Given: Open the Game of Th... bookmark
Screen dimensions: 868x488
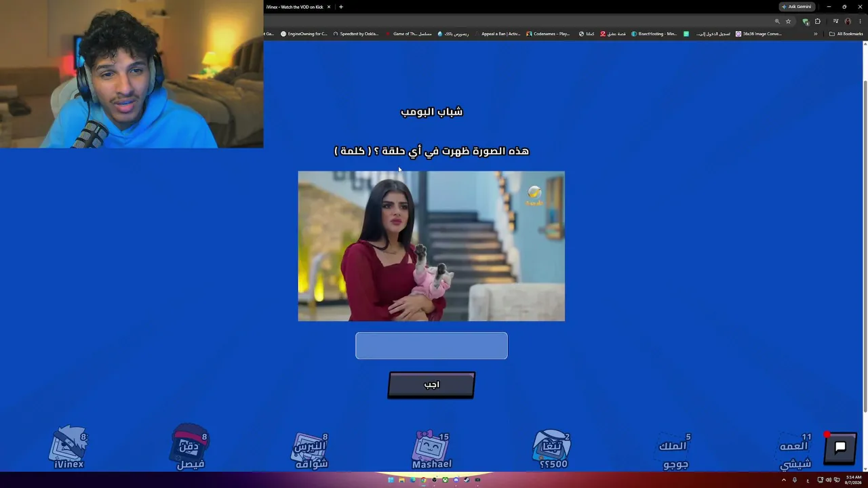Looking at the screenshot, I should (408, 34).
